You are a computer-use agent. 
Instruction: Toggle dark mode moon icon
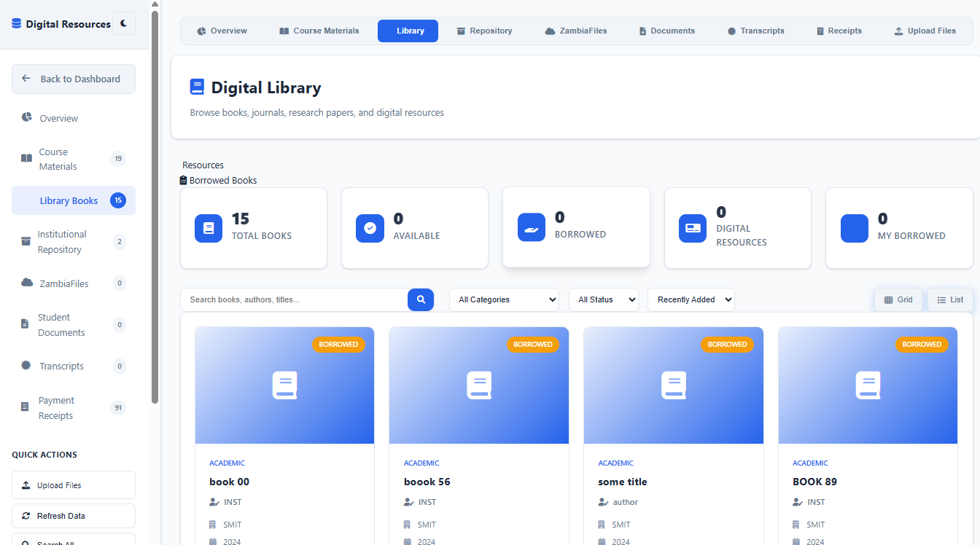pyautogui.click(x=124, y=23)
